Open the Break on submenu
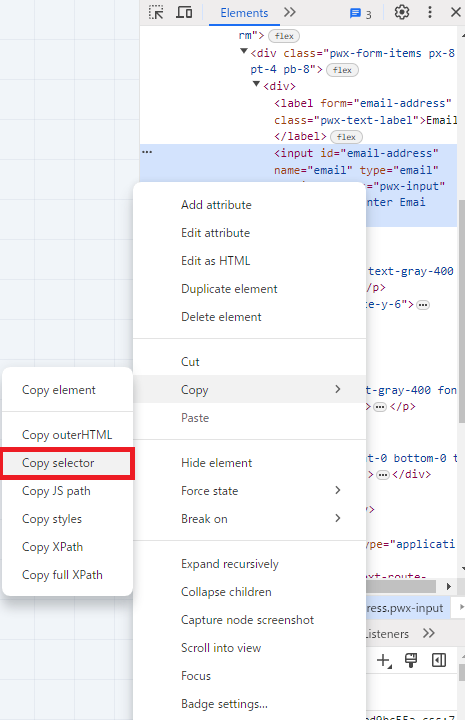Screen dimensions: 465x720 click(249, 518)
